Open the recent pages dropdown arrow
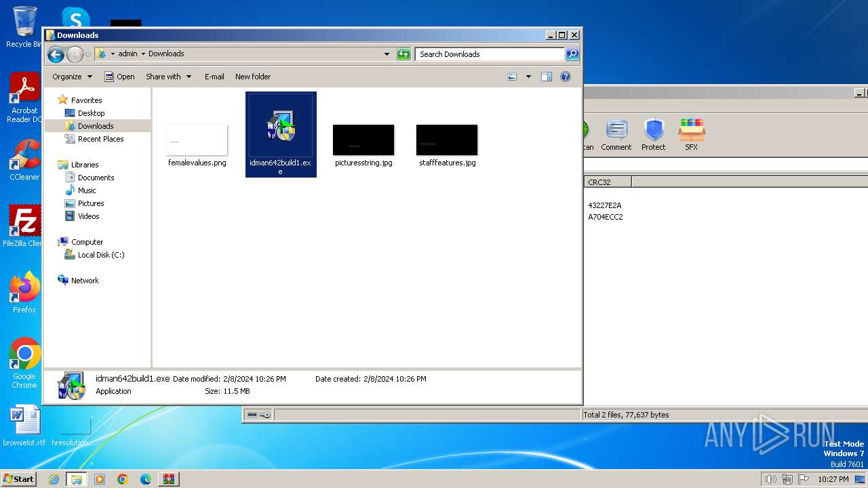This screenshot has height=488, width=868. tap(87, 54)
